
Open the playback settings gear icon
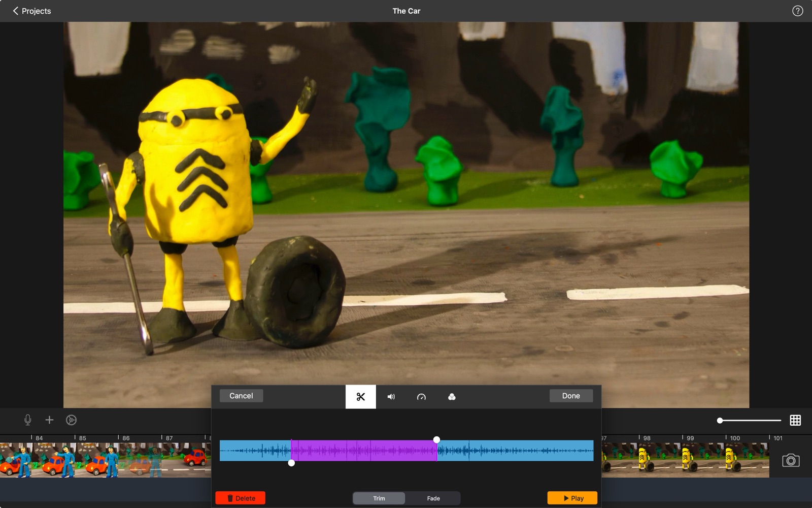tap(72, 420)
